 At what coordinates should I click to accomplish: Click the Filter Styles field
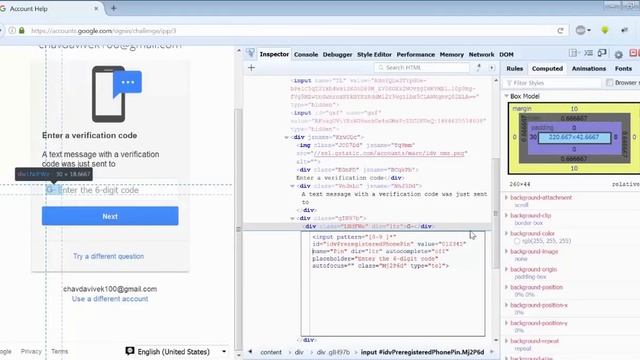[x=553, y=83]
